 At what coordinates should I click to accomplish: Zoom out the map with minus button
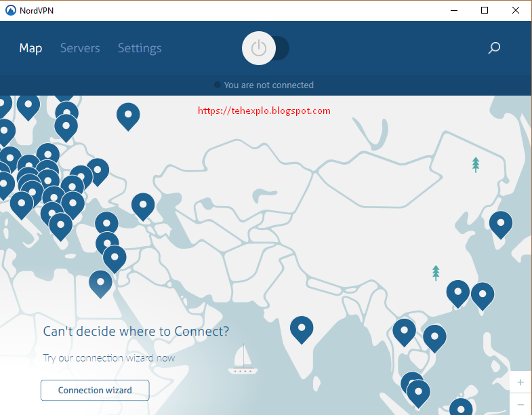(x=520, y=404)
